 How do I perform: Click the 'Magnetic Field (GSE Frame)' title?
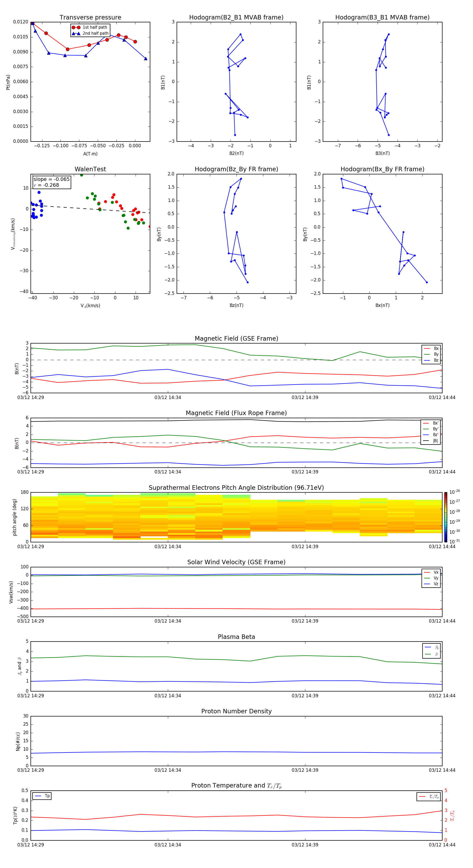point(236,339)
